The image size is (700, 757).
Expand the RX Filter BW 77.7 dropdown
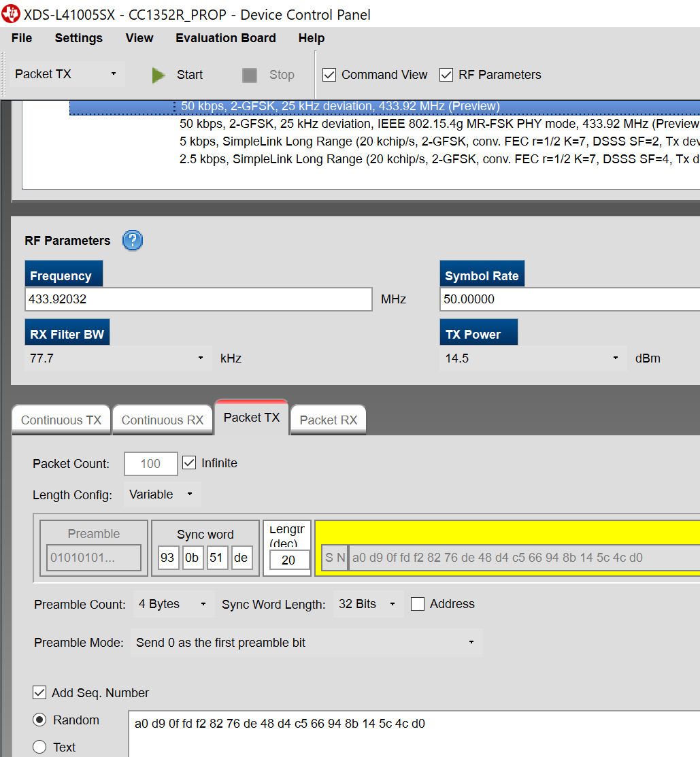[x=118, y=358]
